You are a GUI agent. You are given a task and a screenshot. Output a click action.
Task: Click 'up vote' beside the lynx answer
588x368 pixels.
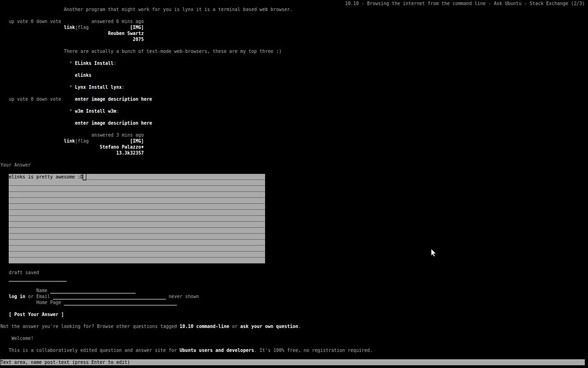pos(18,21)
